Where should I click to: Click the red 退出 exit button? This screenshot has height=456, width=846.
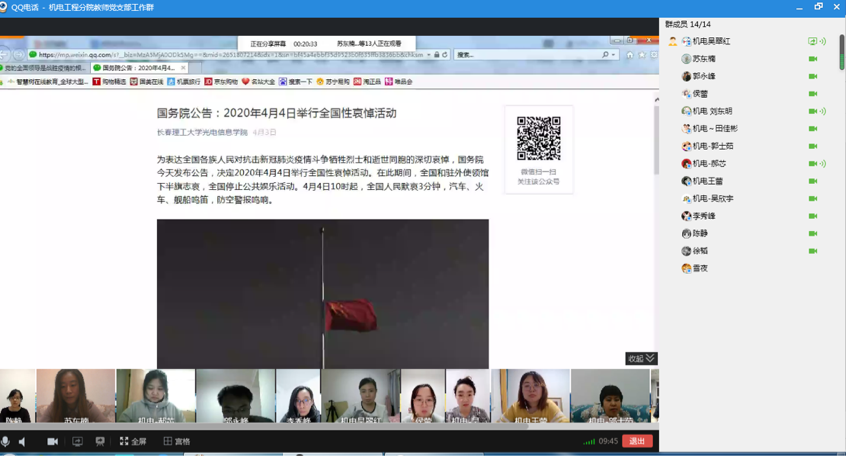[x=637, y=441]
